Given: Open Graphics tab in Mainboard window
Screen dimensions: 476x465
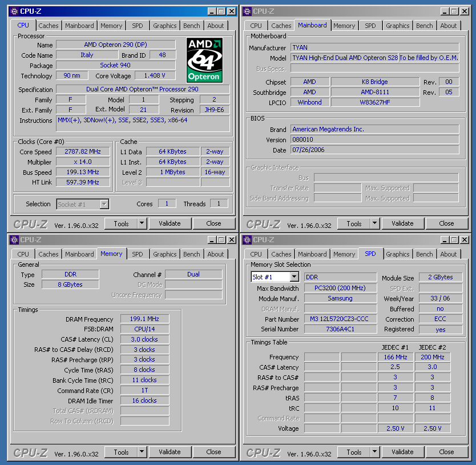Looking at the screenshot, I should point(398,26).
